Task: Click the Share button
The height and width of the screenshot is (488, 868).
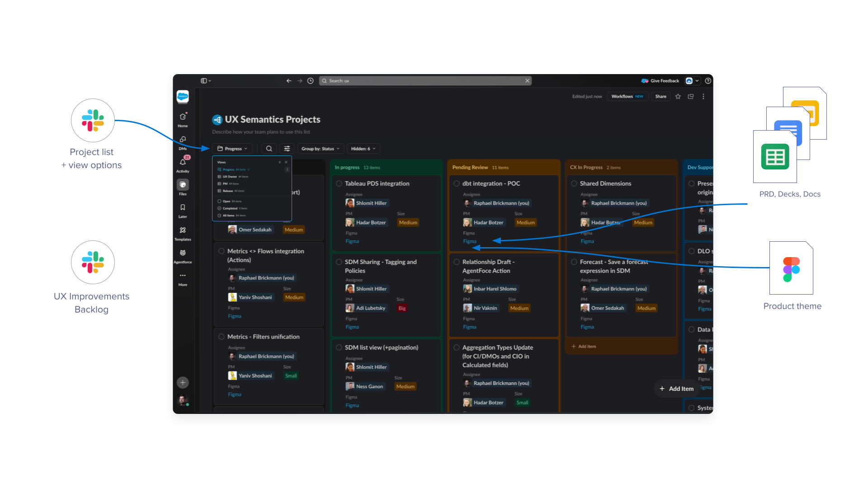Action: (661, 96)
